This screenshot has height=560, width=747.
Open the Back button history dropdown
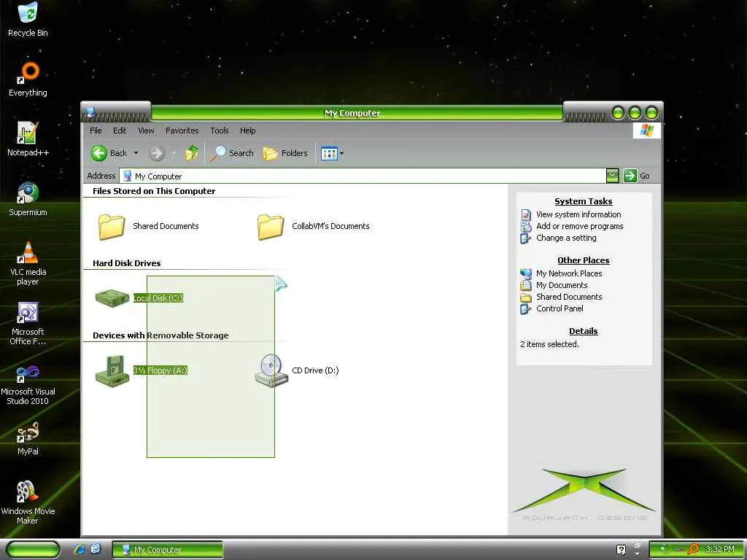pos(136,153)
